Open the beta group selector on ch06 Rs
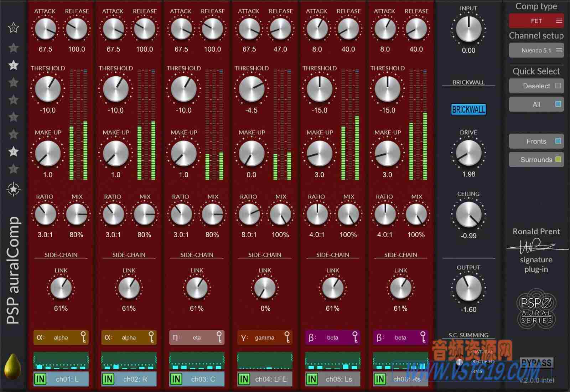Image resolution: width=570 pixels, height=392 pixels. pos(400,337)
